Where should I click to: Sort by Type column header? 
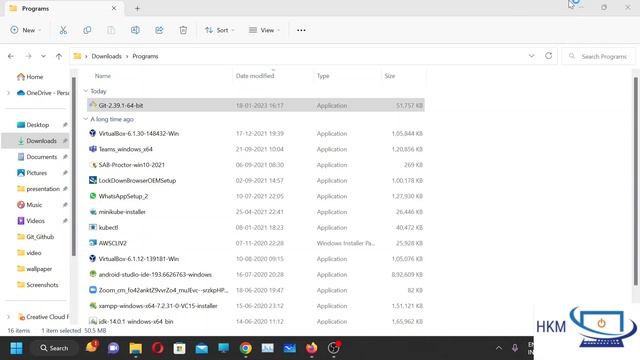tap(323, 76)
